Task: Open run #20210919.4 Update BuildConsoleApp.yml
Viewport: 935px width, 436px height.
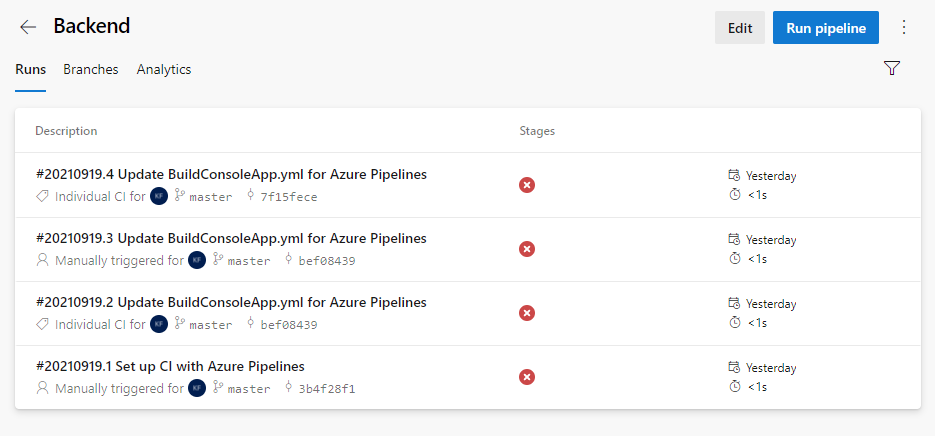Action: pyautogui.click(x=231, y=174)
